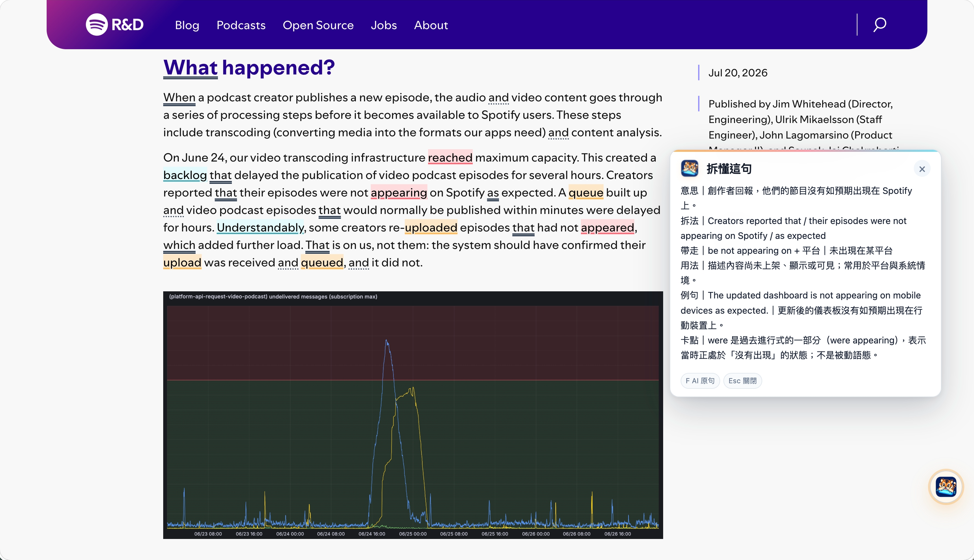Close the 拆懂這句 popup panel
Screen dimensions: 974x560
[x=922, y=169]
